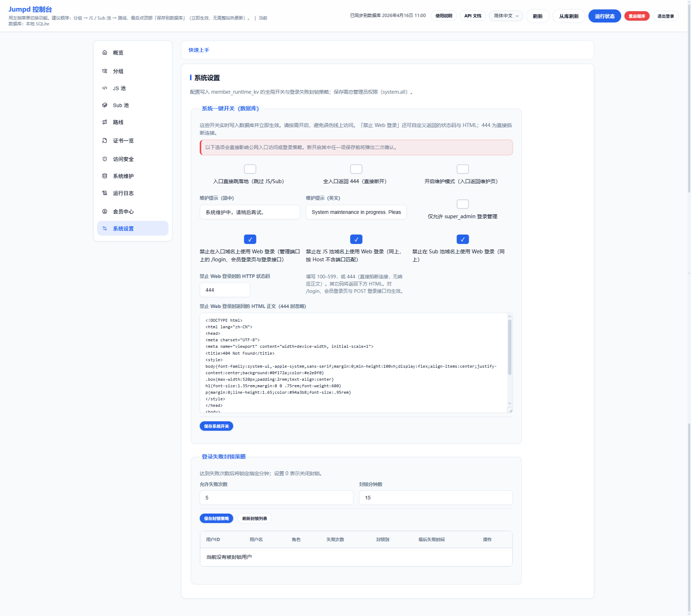Screen dimensions: 691x616
Task: Open the 简体中文 language dropdown
Action: pos(505,16)
